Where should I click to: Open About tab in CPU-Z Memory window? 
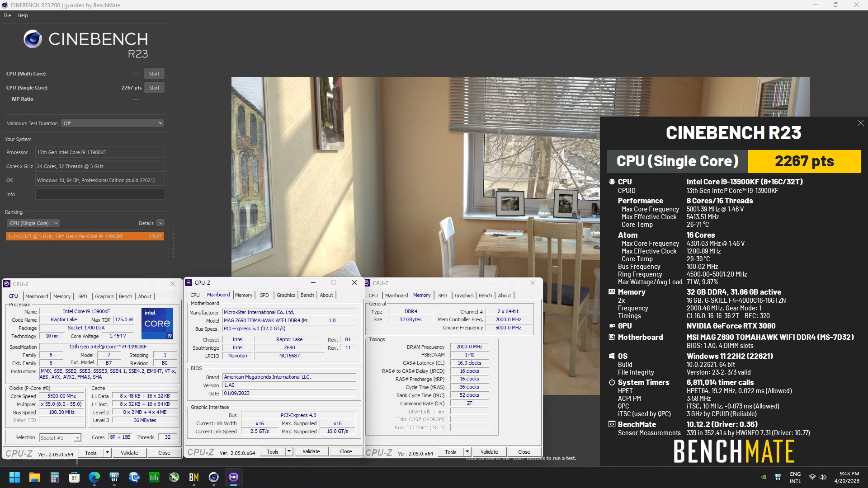[505, 296]
